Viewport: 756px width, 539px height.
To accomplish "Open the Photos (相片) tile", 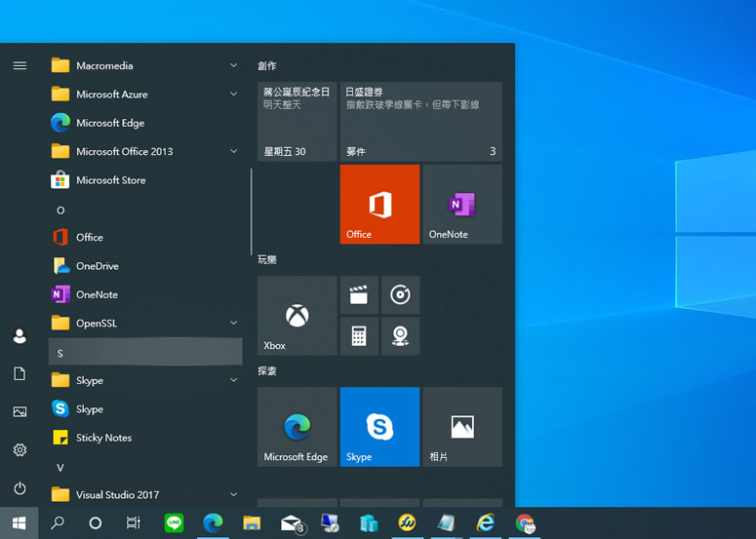I will click(x=462, y=427).
